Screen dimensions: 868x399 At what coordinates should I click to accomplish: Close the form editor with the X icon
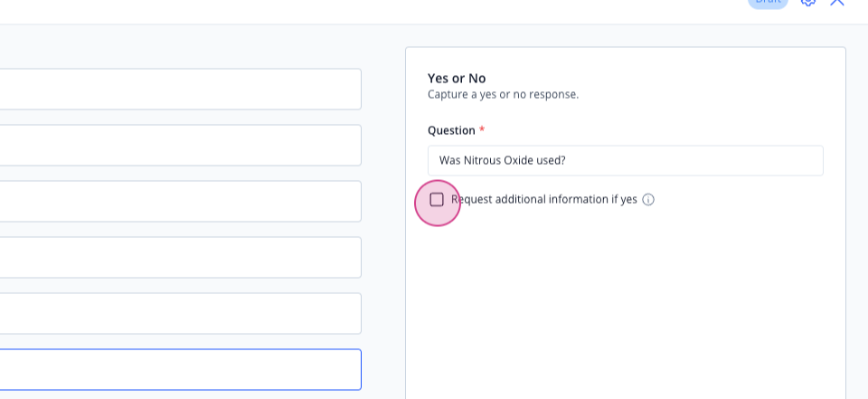click(x=837, y=2)
